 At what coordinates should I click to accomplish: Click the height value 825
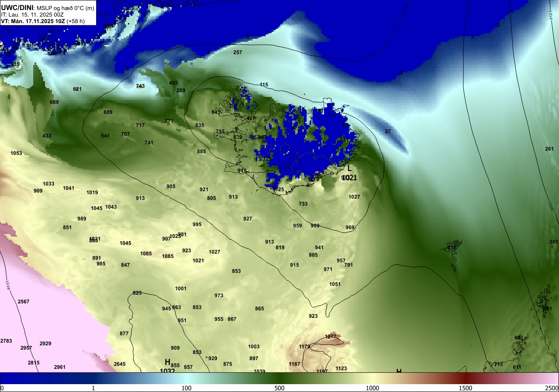137,293
